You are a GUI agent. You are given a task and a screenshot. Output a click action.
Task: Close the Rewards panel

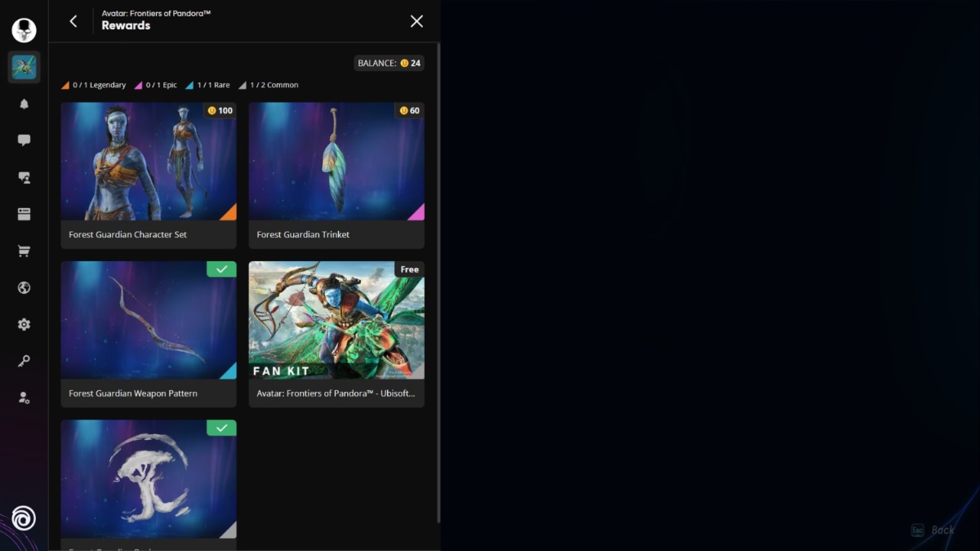pyautogui.click(x=416, y=21)
